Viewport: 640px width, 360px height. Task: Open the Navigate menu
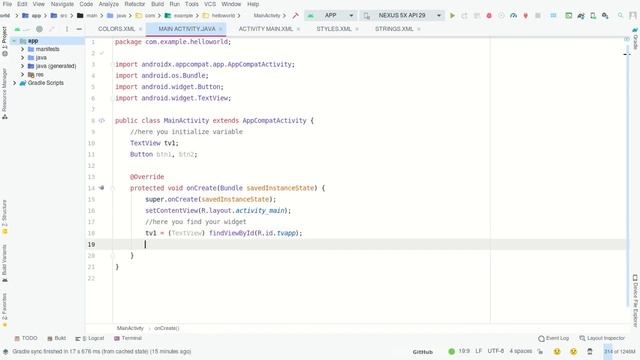[62, 4]
